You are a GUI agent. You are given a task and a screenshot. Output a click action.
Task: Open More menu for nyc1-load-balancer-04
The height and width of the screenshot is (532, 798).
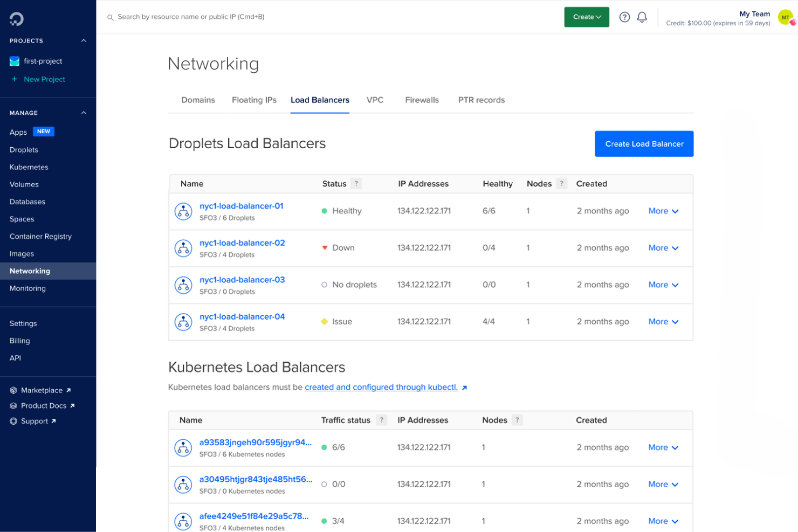(663, 322)
